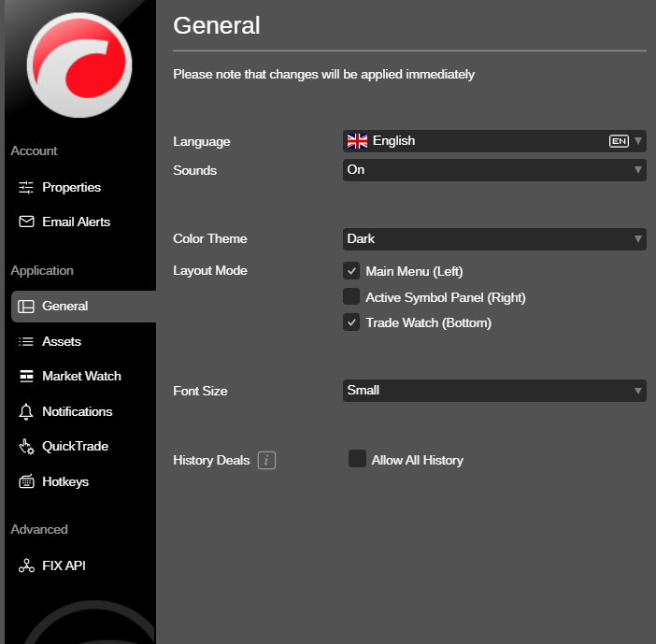Open the Language dropdown
This screenshot has width=656, height=644.
click(494, 141)
